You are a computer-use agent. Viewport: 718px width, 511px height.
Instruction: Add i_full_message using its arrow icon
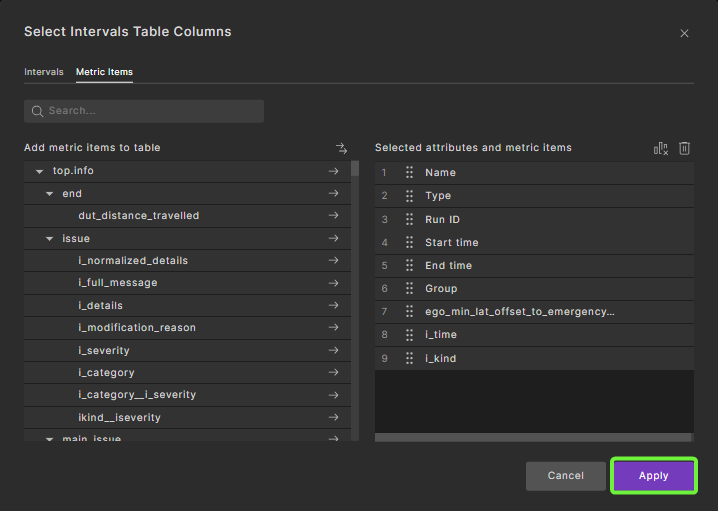tap(333, 283)
